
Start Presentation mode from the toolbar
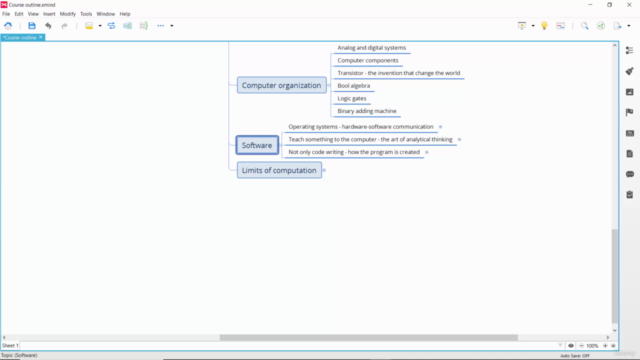click(x=522, y=26)
